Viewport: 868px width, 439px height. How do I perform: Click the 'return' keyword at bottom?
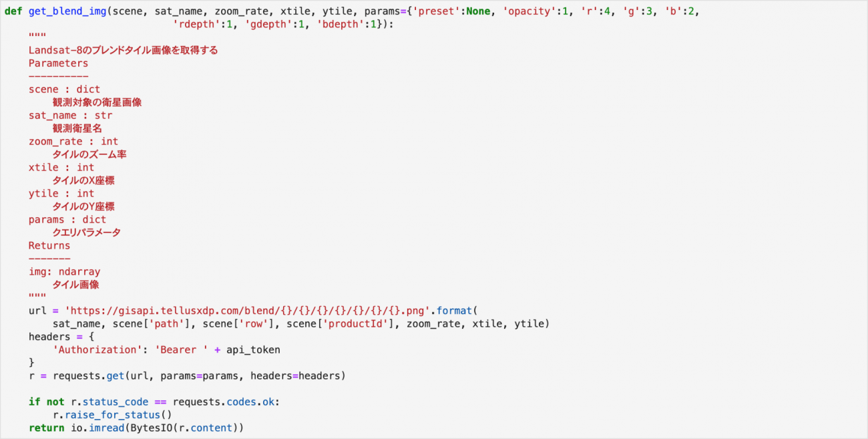(x=46, y=428)
